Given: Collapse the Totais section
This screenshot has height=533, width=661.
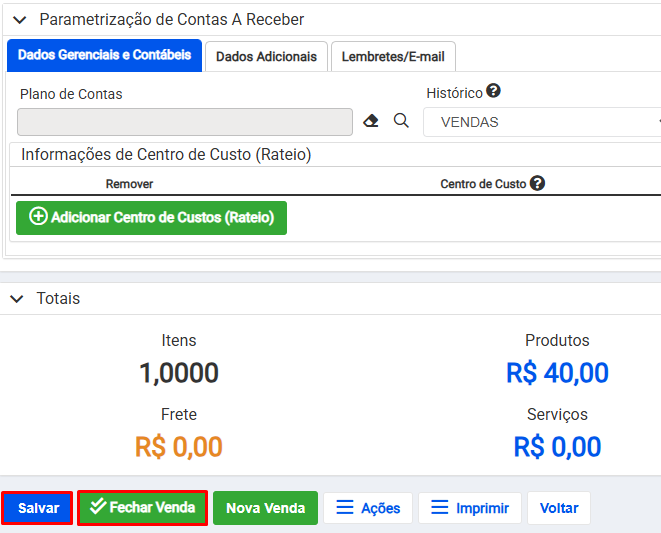Looking at the screenshot, I should (x=19, y=299).
